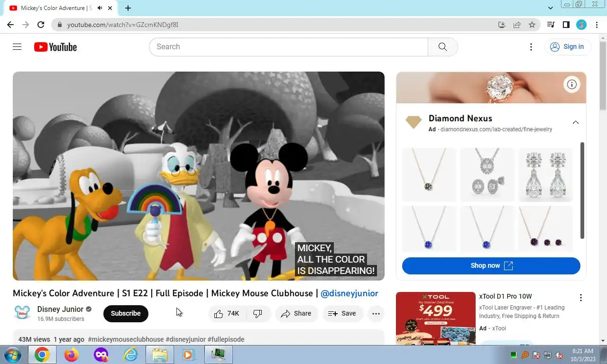Open the YouTube hamburger guide menu

(x=17, y=46)
